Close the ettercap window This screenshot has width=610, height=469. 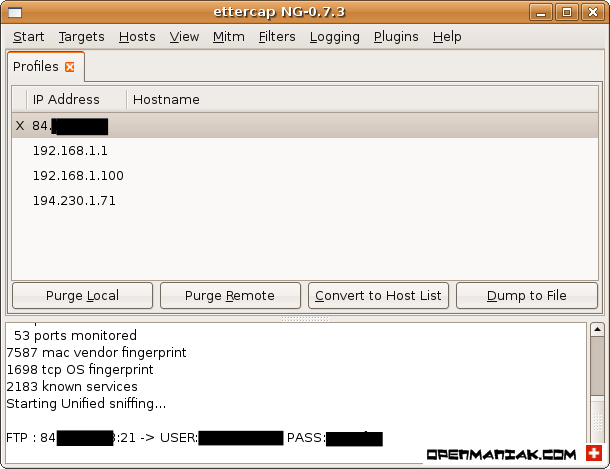[x=592, y=12]
